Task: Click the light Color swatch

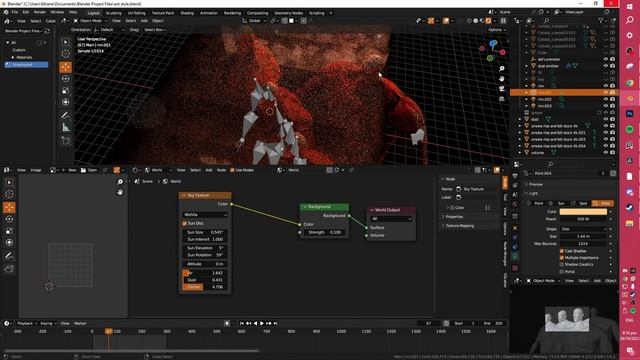Action: pos(583,211)
